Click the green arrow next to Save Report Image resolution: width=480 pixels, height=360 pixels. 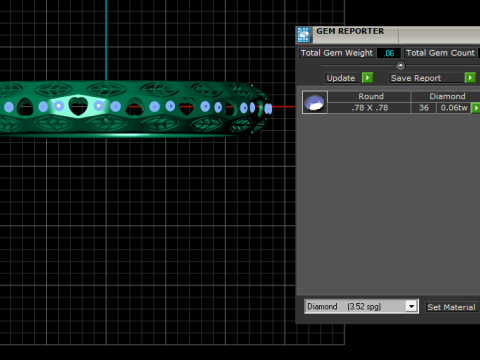click(470, 78)
